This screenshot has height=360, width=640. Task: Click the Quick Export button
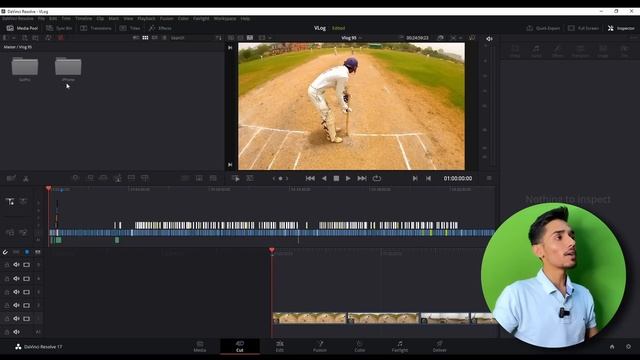(543, 28)
